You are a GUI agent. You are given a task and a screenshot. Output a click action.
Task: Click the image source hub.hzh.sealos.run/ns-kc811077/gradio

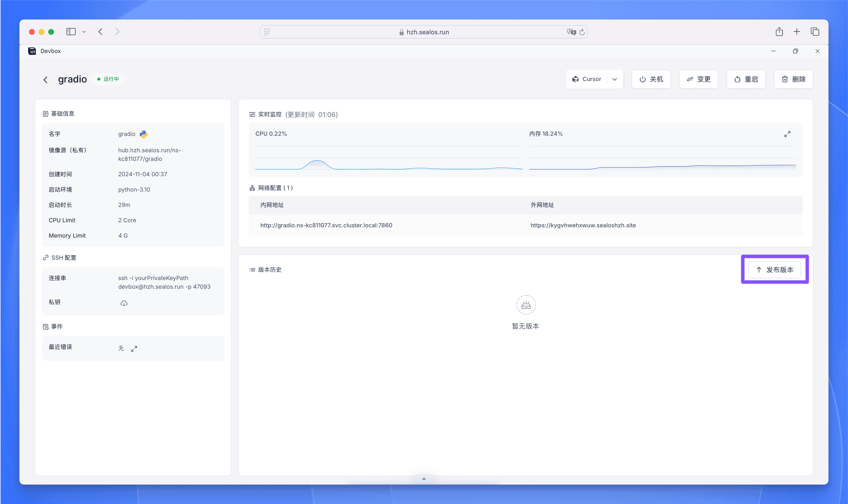point(149,154)
